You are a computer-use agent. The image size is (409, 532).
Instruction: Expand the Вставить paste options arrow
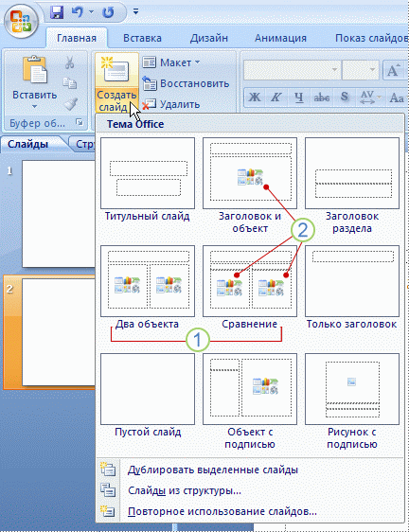[34, 107]
